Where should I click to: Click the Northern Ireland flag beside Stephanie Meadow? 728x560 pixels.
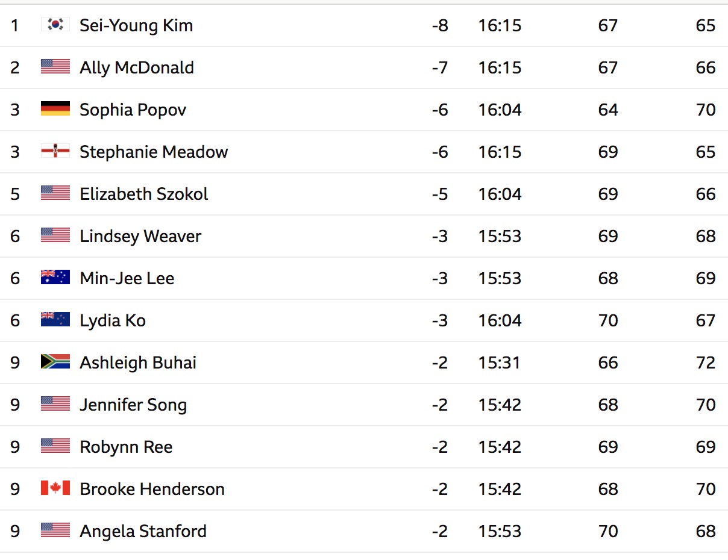[x=55, y=151]
